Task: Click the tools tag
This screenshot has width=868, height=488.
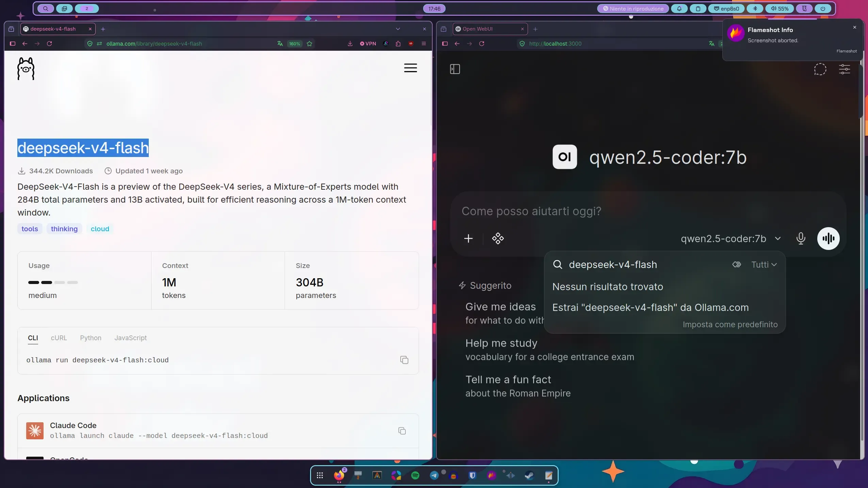Action: pos(30,229)
